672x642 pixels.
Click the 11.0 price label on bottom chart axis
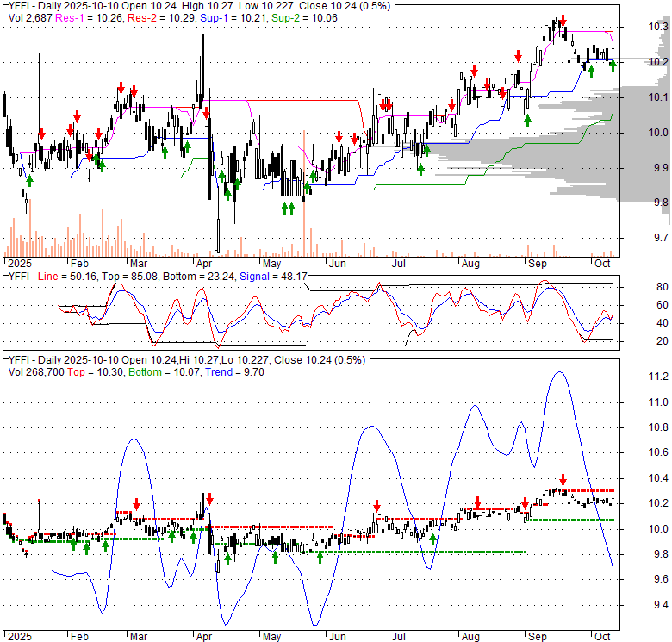pos(658,402)
